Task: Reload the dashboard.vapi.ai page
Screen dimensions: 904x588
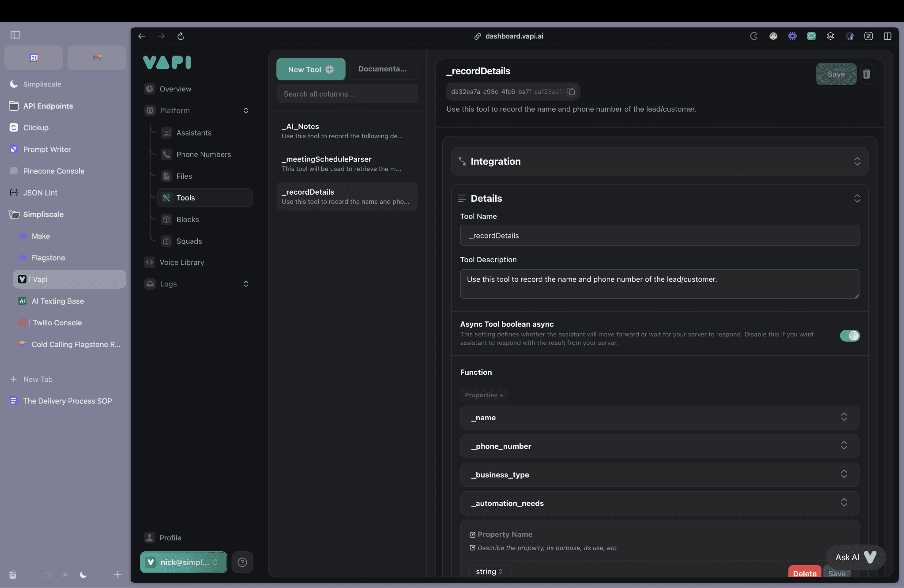Action: (x=181, y=36)
